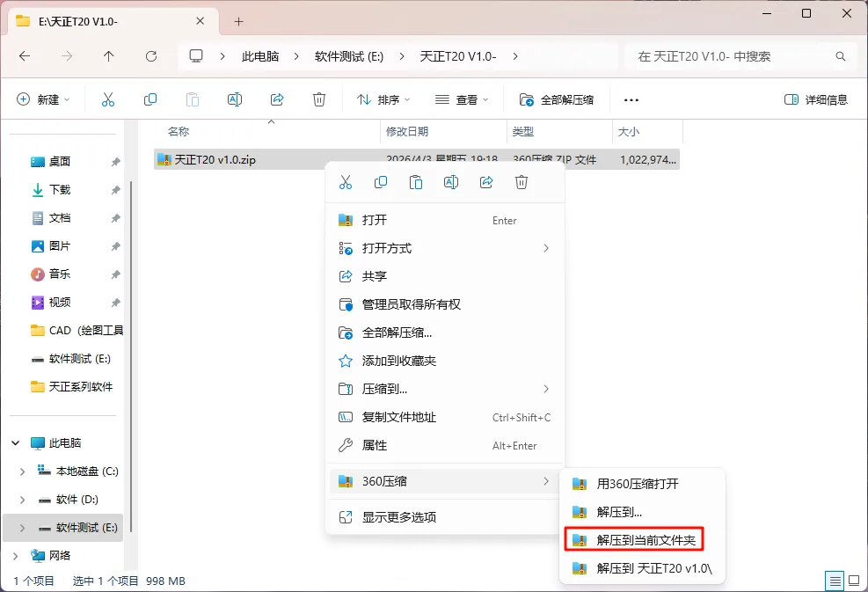This screenshot has width=868, height=592.
Task: Choose 复制文件地址 menu item
Action: [x=445, y=417]
